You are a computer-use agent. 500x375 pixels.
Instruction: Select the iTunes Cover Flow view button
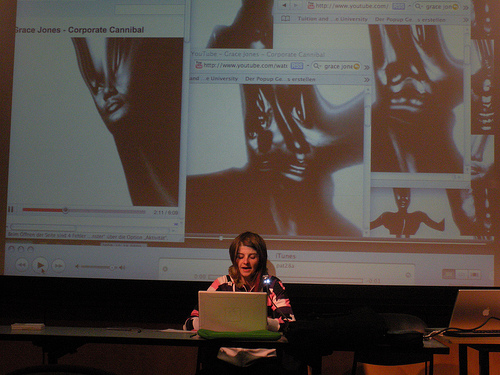[474, 275]
